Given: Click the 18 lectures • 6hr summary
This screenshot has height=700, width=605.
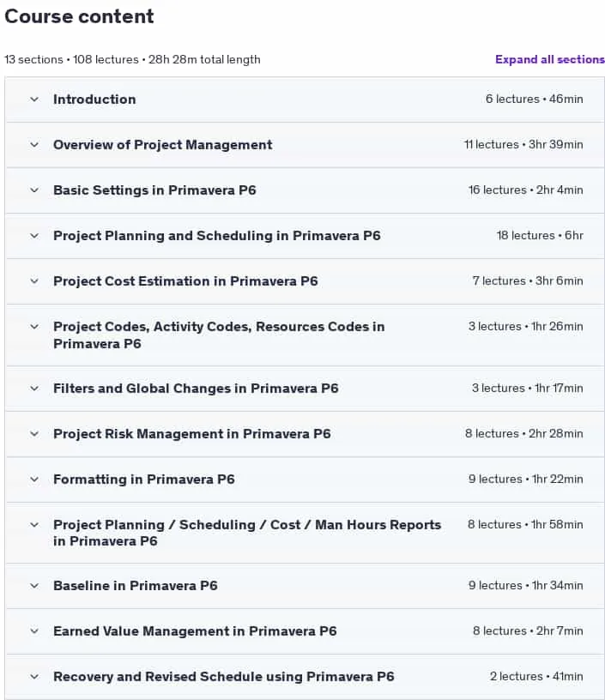Looking at the screenshot, I should tap(540, 236).
